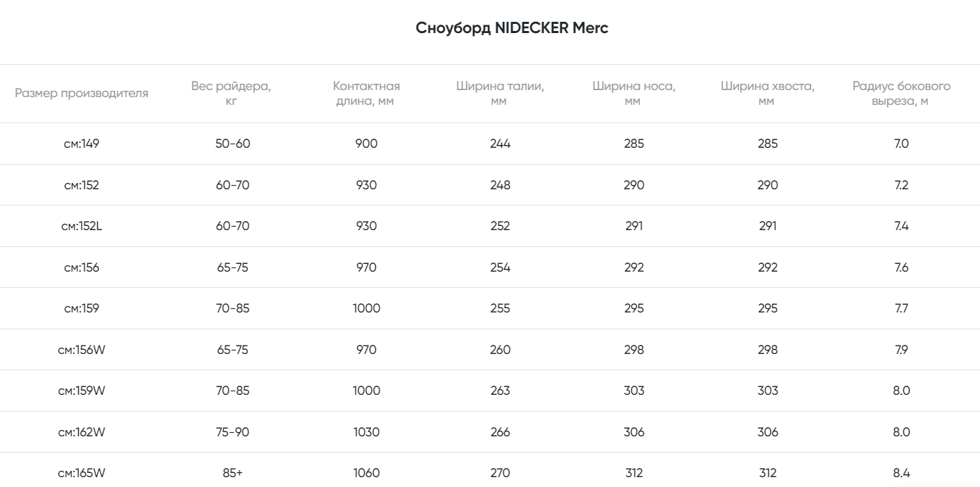
Task: Select the см:152L size row label
Action: 82,226
